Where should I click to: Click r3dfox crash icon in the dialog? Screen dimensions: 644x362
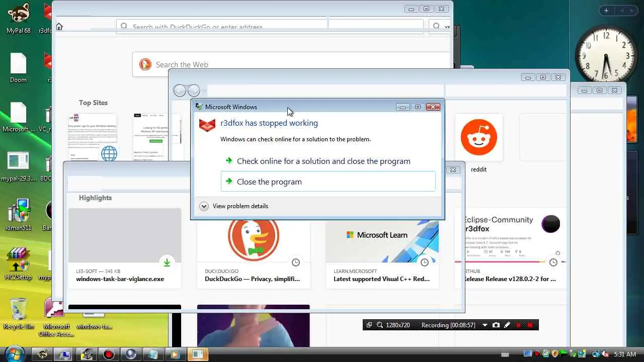[x=207, y=125]
